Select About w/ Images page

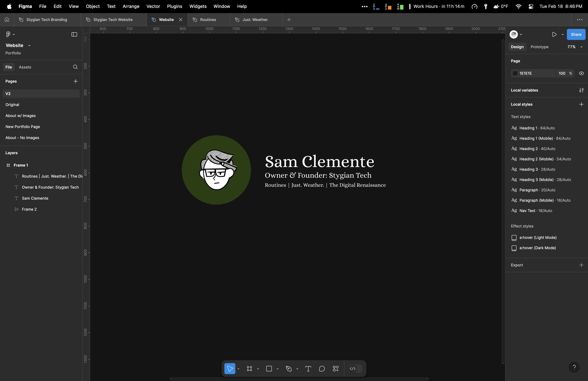[x=41, y=115]
